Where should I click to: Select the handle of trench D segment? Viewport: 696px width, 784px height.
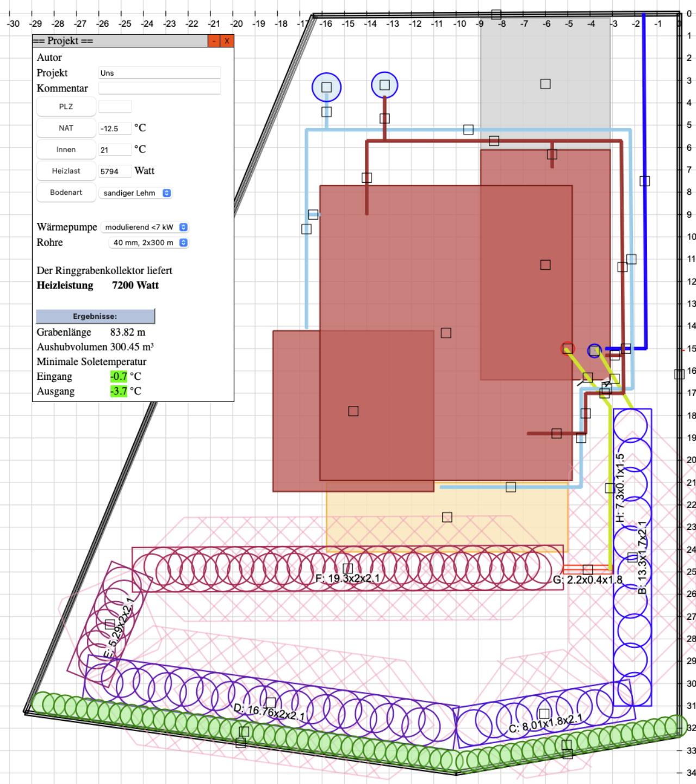pyautogui.click(x=271, y=702)
